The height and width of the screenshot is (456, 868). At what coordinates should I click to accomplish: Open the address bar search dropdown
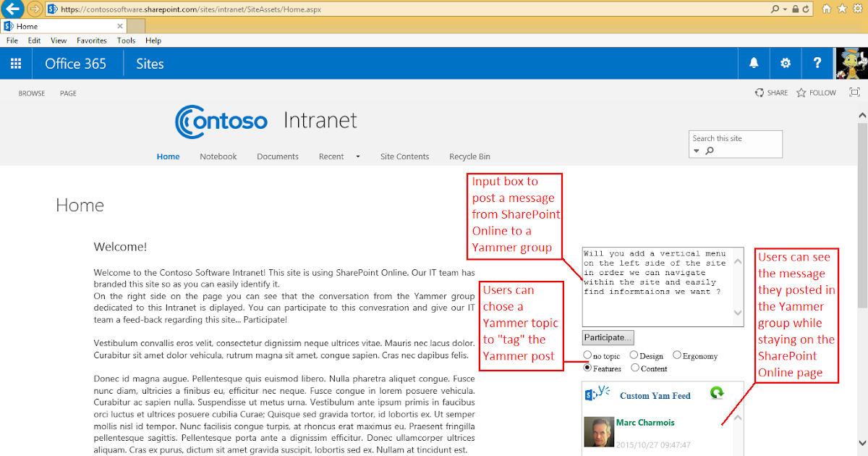(x=785, y=9)
